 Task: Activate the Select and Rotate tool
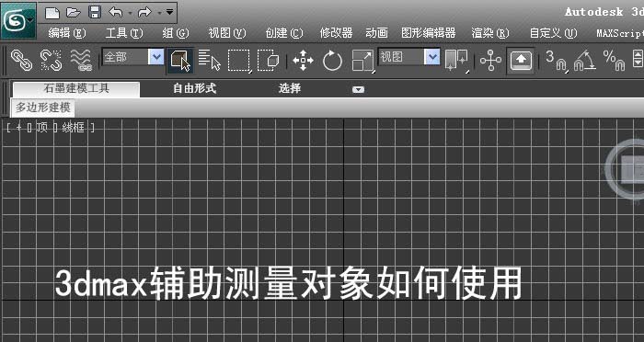point(332,61)
